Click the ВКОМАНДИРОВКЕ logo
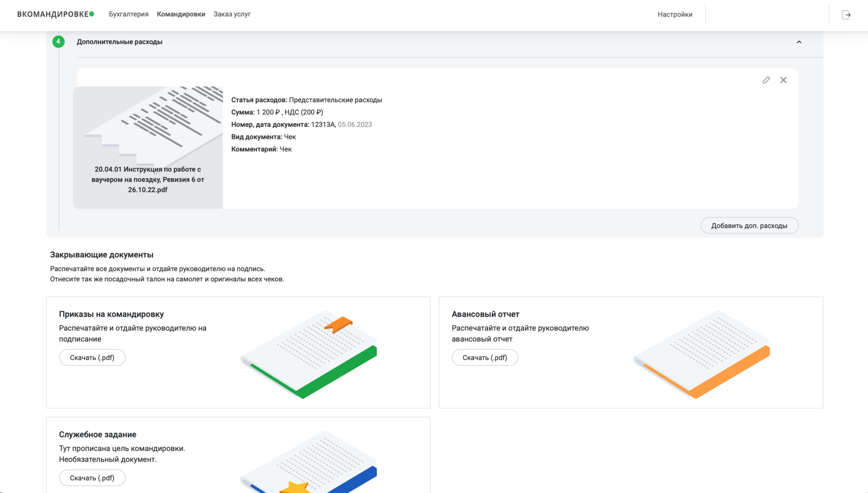This screenshot has width=868, height=493. pyautogui.click(x=55, y=14)
